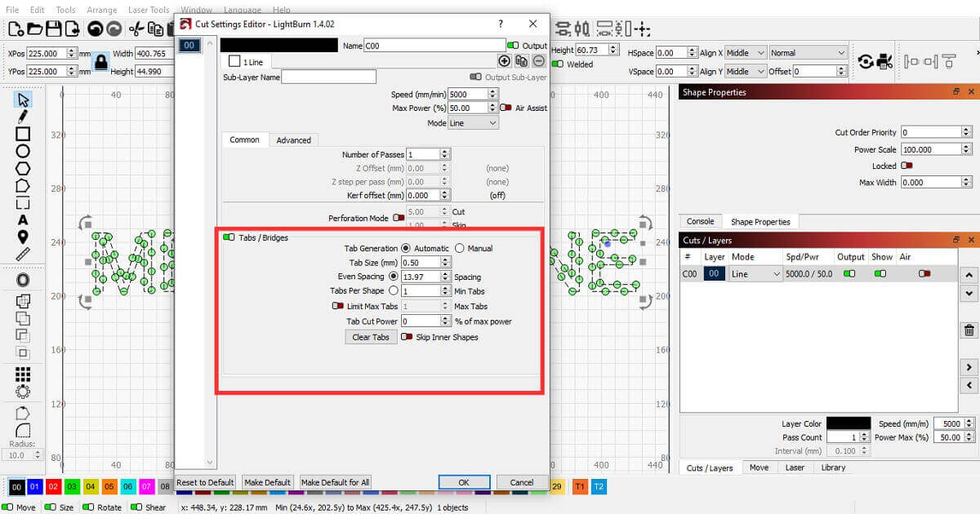Pick the blue 01 palette swatch

[34, 486]
